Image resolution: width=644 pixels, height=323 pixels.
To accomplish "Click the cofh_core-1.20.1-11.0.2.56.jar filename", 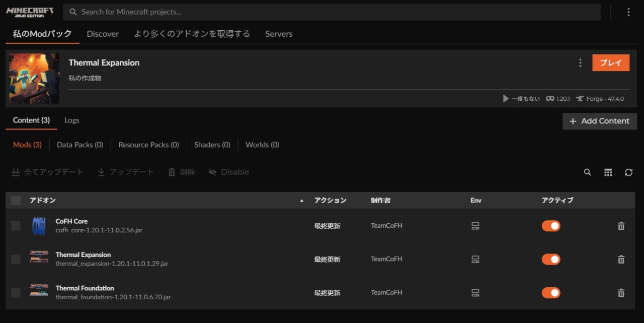I will pyautogui.click(x=99, y=230).
